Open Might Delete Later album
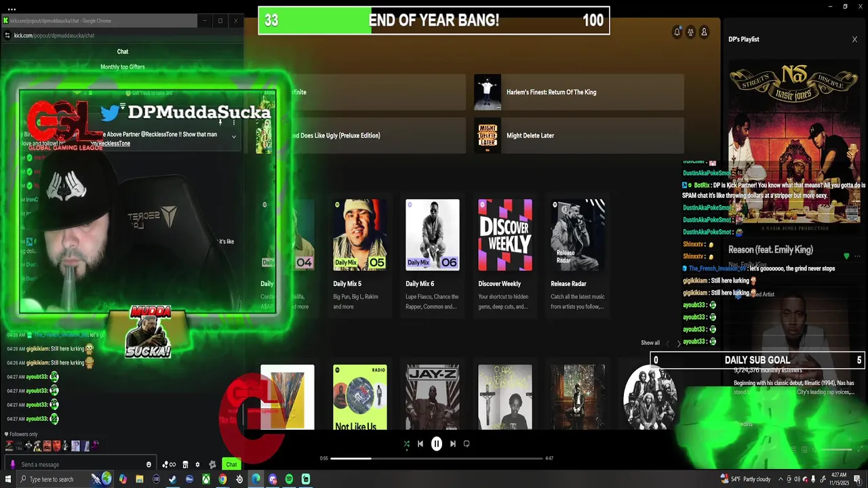This screenshot has width=868, height=488. [x=579, y=136]
